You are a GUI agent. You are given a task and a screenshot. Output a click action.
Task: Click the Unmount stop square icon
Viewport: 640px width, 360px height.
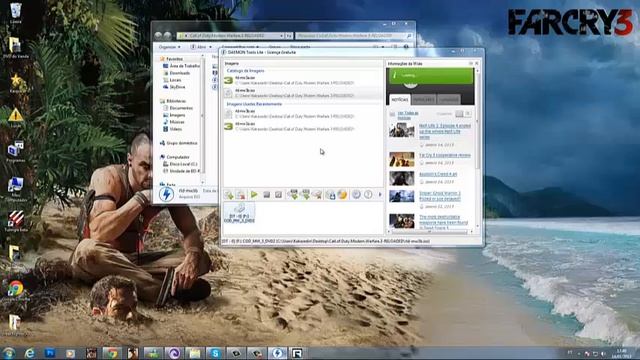pos(267,195)
